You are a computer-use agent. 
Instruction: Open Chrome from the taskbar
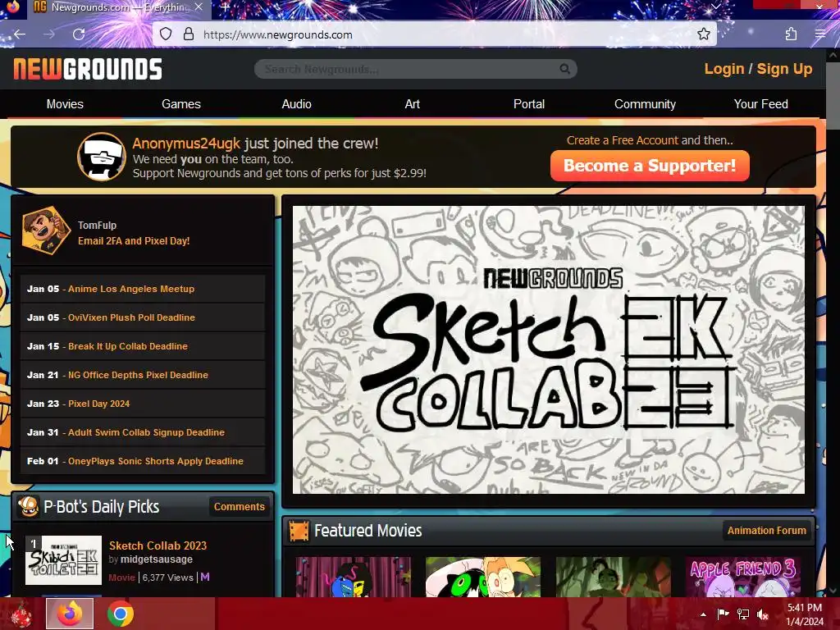(x=120, y=614)
